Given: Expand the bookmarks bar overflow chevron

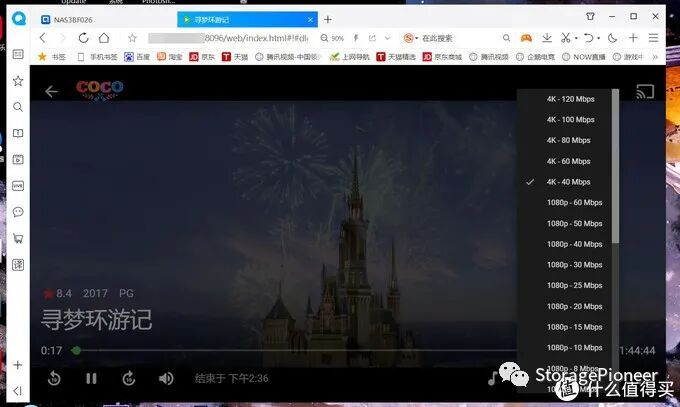Looking at the screenshot, I should click(655, 57).
